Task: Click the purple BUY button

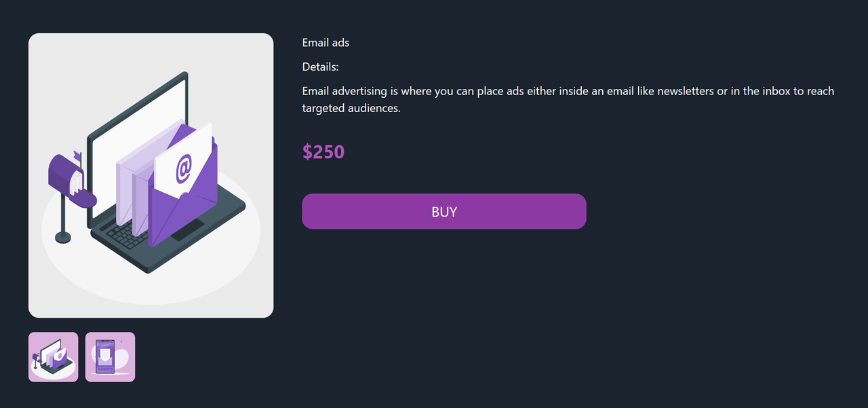Action: (443, 211)
